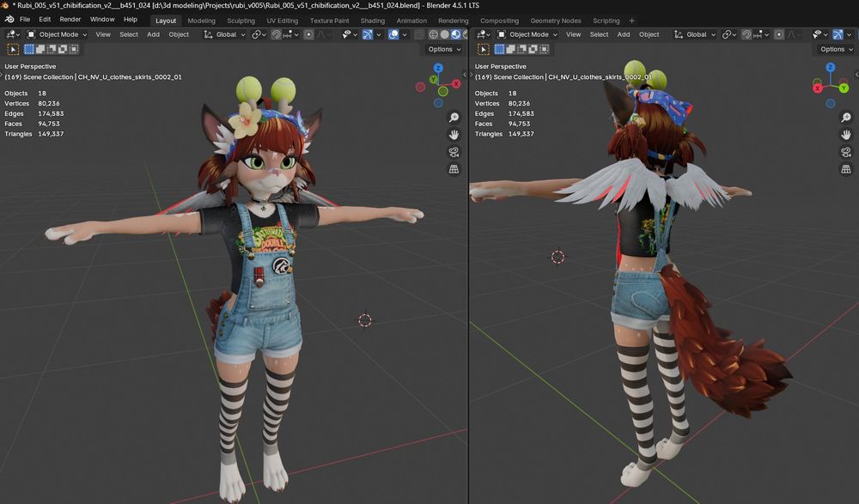The height and width of the screenshot is (504, 859).
Task: Toggle overlays display in left viewport
Action: (393, 34)
